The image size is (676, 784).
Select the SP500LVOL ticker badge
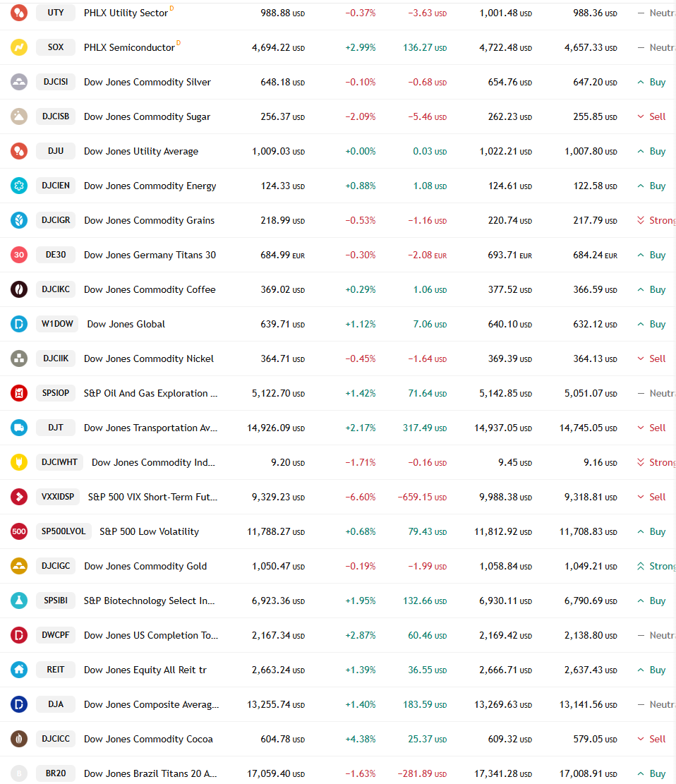point(64,531)
